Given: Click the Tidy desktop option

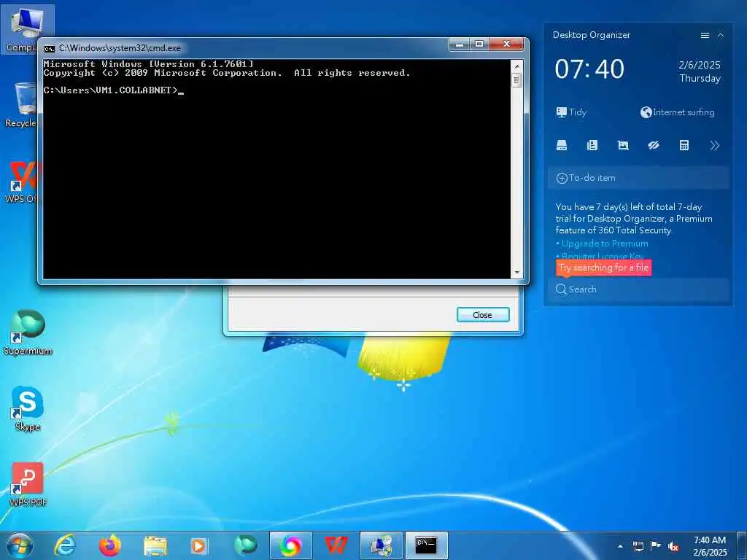Looking at the screenshot, I should click(x=571, y=112).
